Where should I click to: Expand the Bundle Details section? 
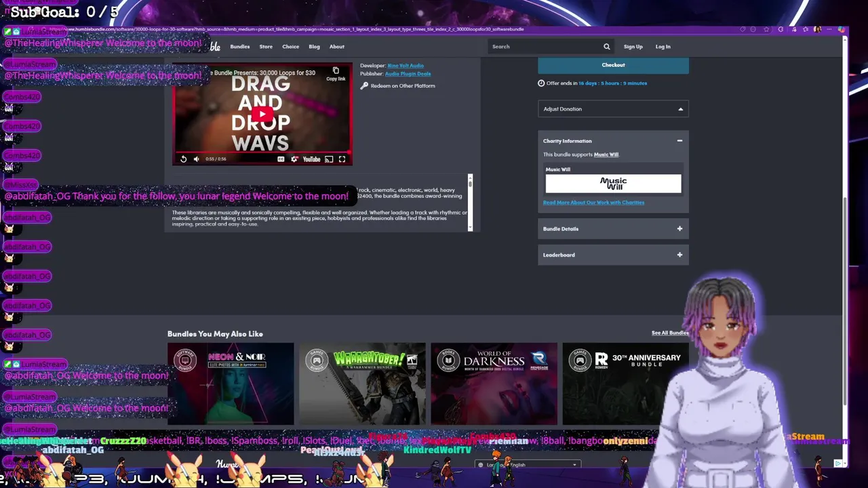[x=613, y=229]
